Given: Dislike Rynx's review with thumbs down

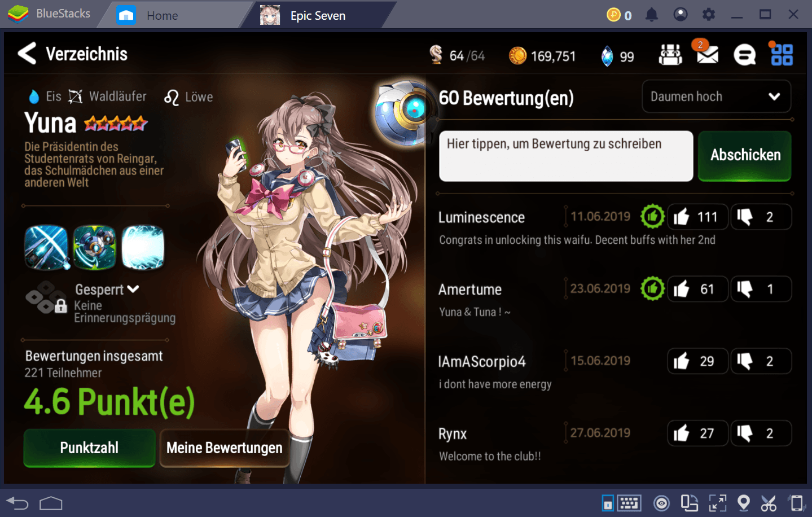Looking at the screenshot, I should point(761,433).
